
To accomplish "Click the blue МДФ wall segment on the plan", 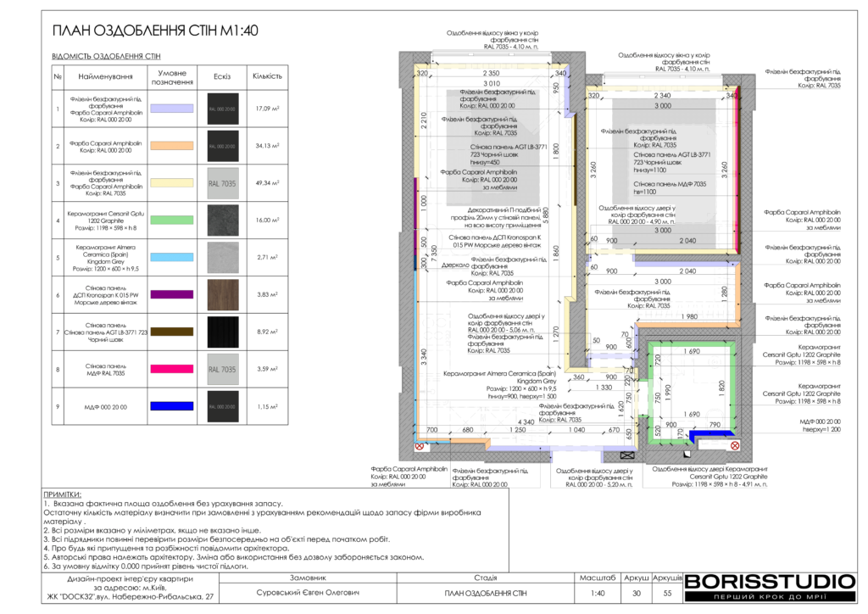I will 706,435.
